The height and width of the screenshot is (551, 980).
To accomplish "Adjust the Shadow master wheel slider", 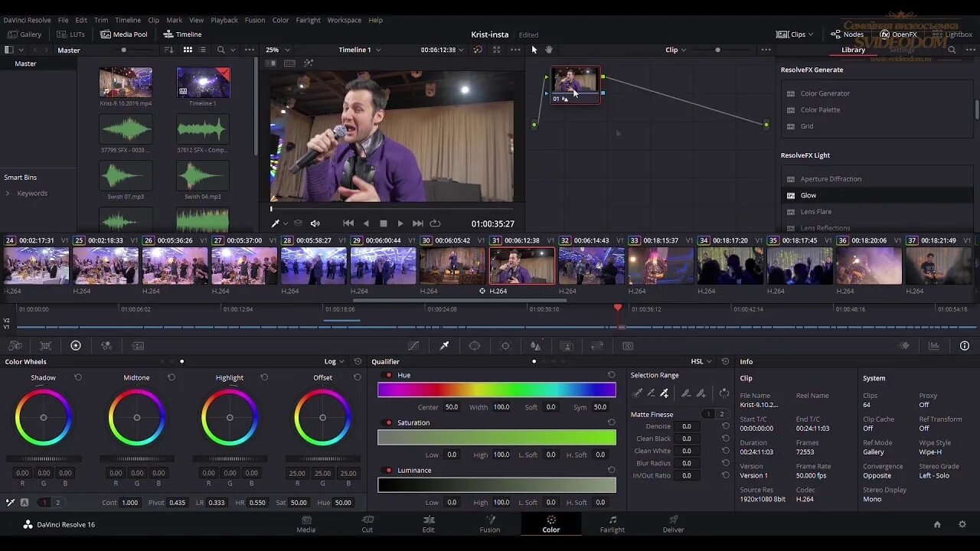I will [44, 459].
